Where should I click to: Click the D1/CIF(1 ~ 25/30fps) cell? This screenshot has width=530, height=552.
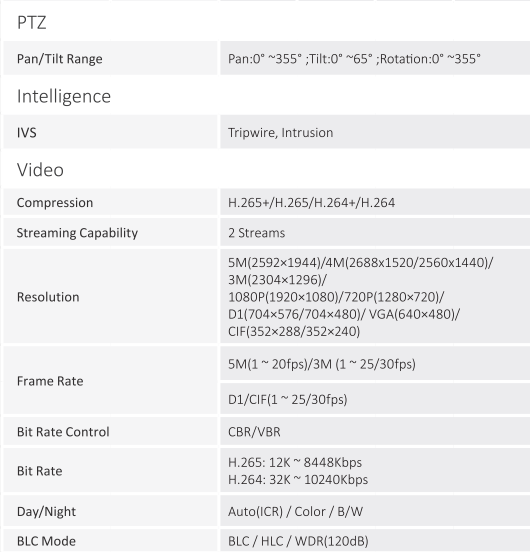[375, 399]
